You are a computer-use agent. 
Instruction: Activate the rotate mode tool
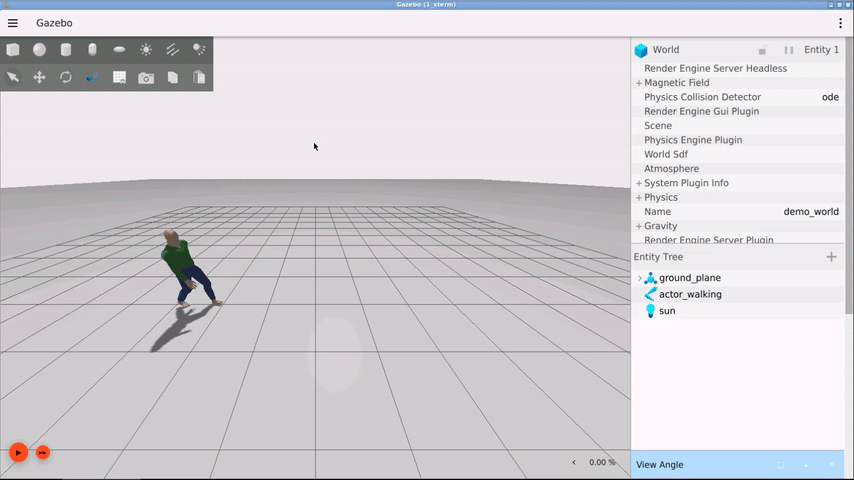click(x=66, y=77)
